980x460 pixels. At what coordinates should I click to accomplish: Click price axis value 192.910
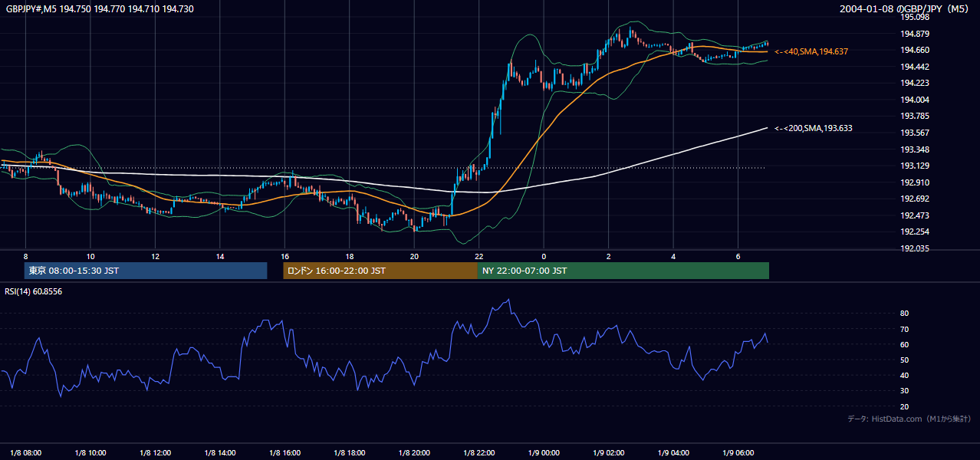point(915,182)
